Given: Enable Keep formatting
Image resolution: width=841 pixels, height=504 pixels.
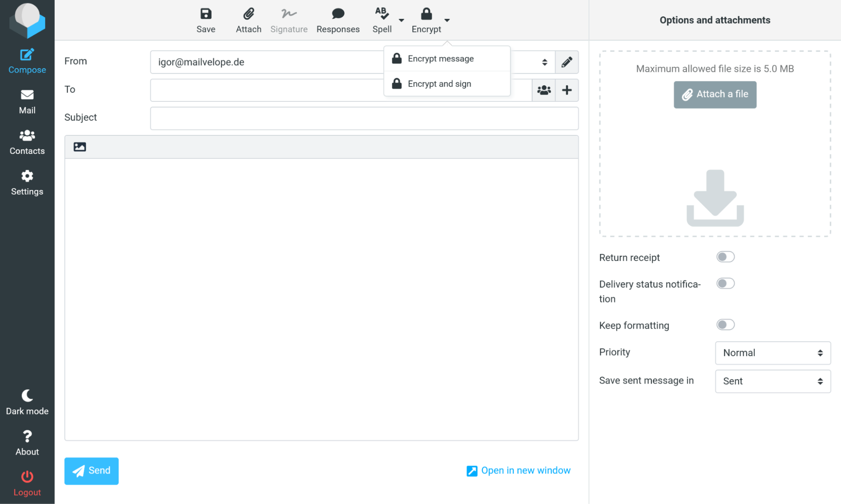Looking at the screenshot, I should point(725,325).
